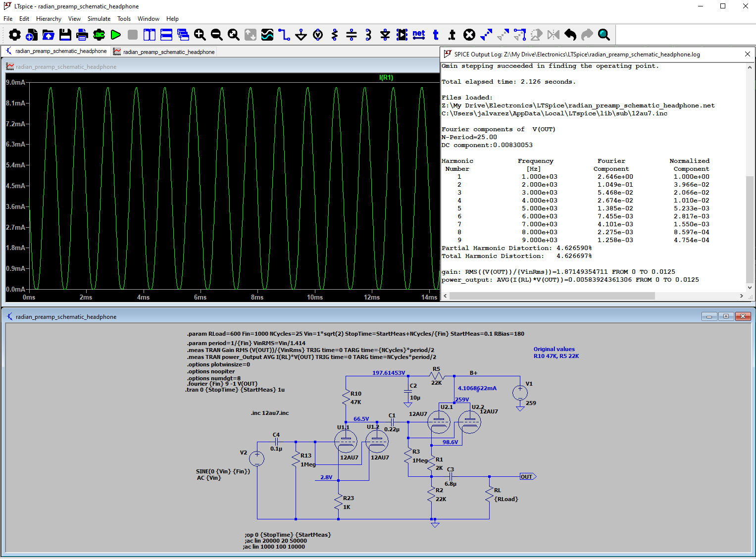Restore the schematic child window

(x=726, y=316)
